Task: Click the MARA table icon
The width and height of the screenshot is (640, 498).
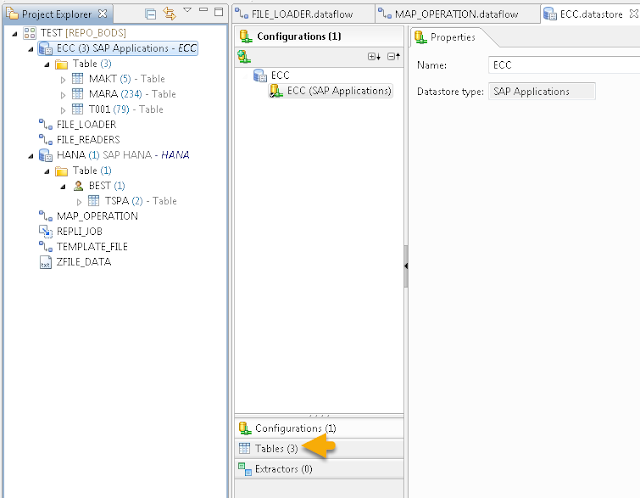Action: pyautogui.click(x=78, y=94)
